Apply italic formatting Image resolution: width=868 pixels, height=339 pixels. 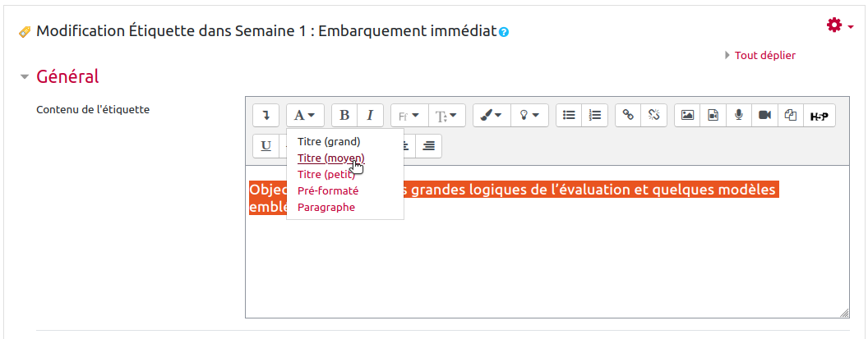click(370, 116)
